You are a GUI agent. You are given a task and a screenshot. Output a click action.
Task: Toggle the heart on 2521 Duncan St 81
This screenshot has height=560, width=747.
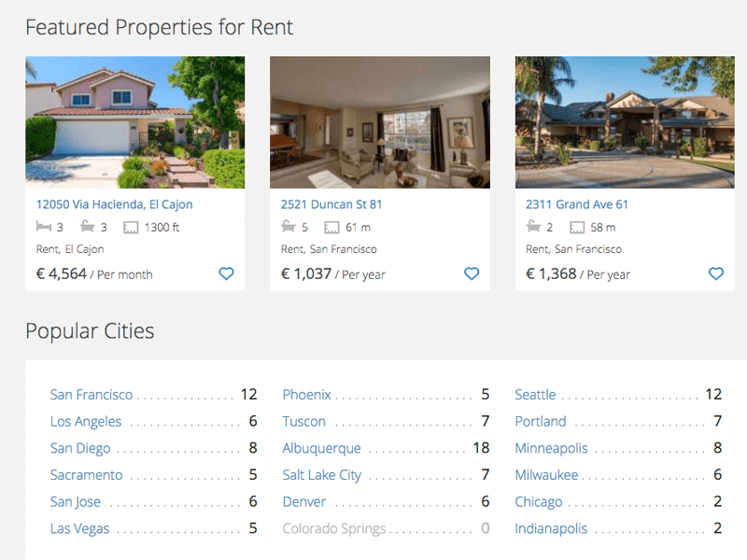(472, 273)
